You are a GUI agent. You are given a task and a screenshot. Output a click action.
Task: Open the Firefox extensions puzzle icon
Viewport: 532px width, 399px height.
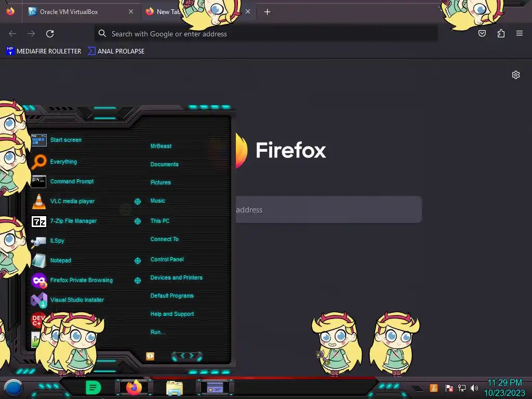coord(501,33)
